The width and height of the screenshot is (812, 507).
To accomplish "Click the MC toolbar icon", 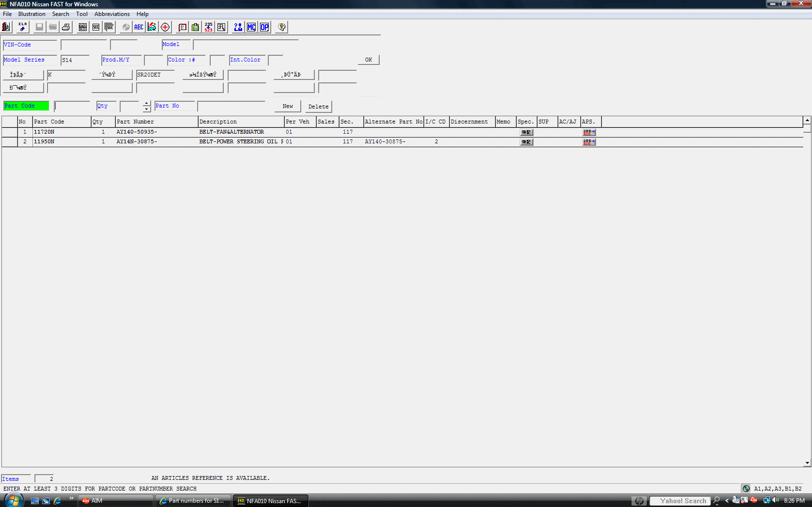I will (251, 27).
